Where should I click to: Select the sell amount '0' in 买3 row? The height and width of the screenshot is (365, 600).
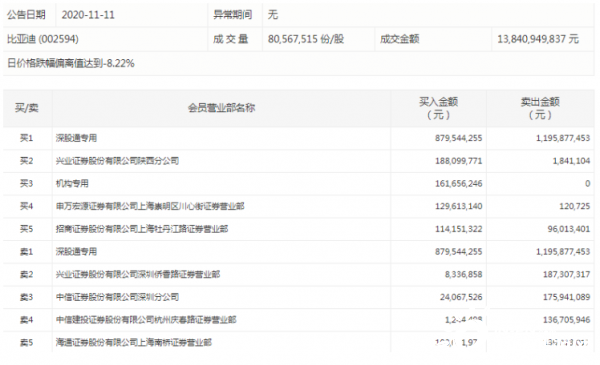tap(587, 184)
